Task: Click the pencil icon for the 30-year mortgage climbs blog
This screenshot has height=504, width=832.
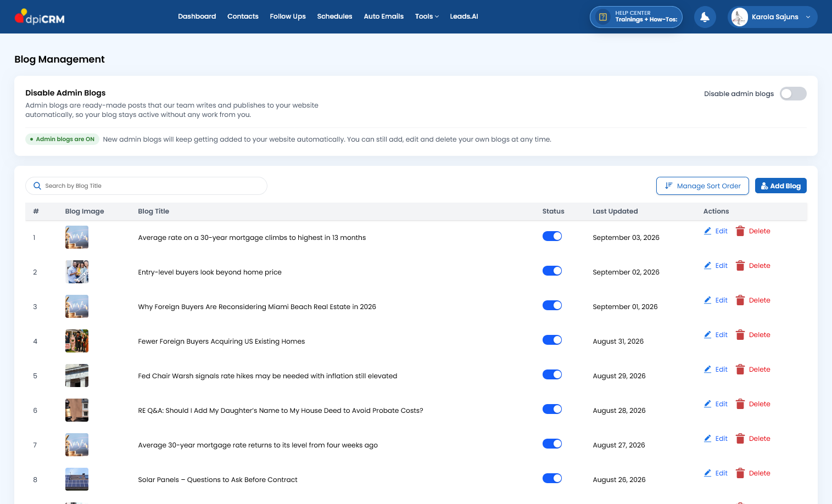Action: (708, 231)
